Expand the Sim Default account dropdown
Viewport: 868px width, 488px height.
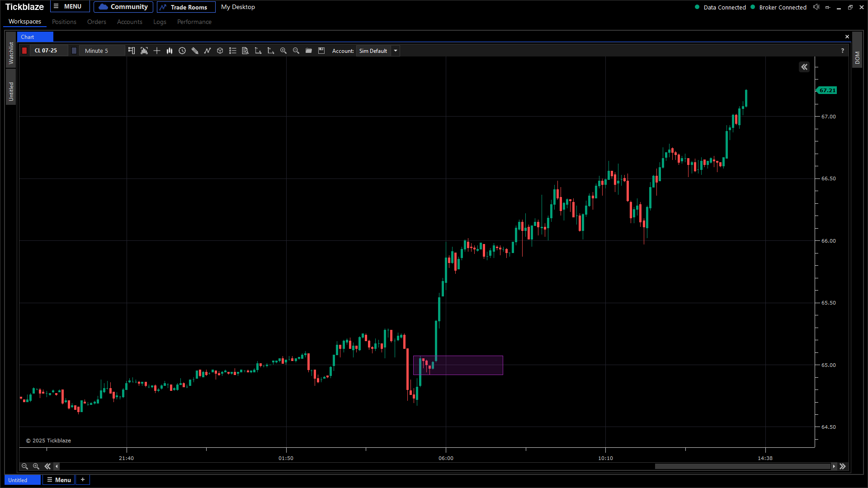[396, 51]
